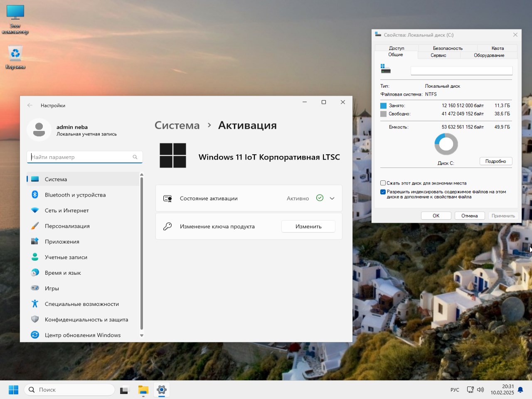This screenshot has width=532, height=399.
Task: Click OK in disk properties
Action: click(436, 216)
